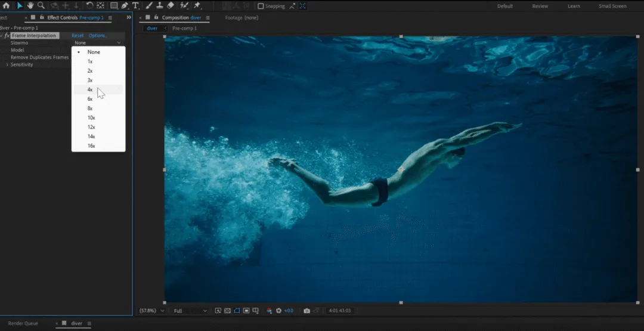Toggle the Frame Interpolation fx switch

pyautogui.click(x=7, y=36)
